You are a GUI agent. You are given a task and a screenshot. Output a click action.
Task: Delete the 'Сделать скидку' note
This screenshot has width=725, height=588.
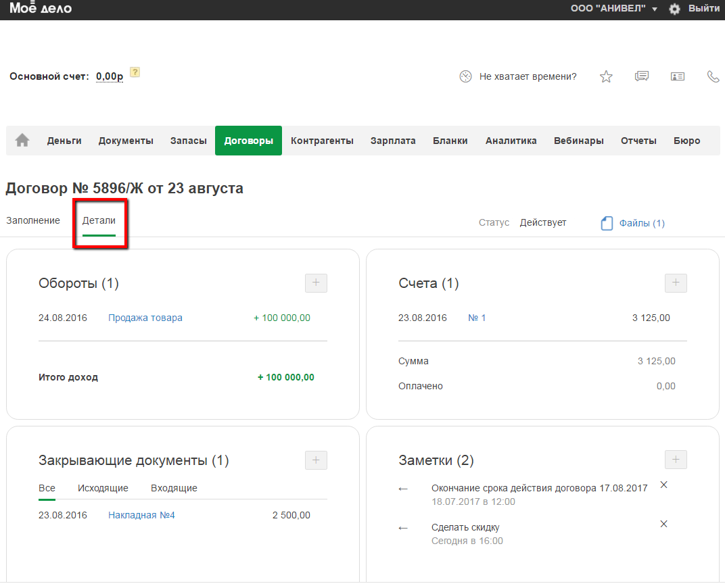click(x=663, y=524)
